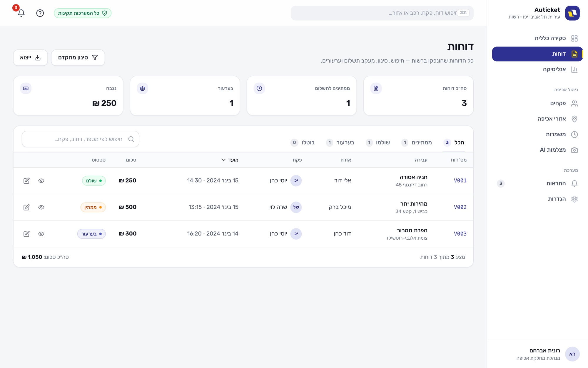Viewport: 588px width, 368px height.
Task: Open the help question mark icon
Action: pos(40,13)
